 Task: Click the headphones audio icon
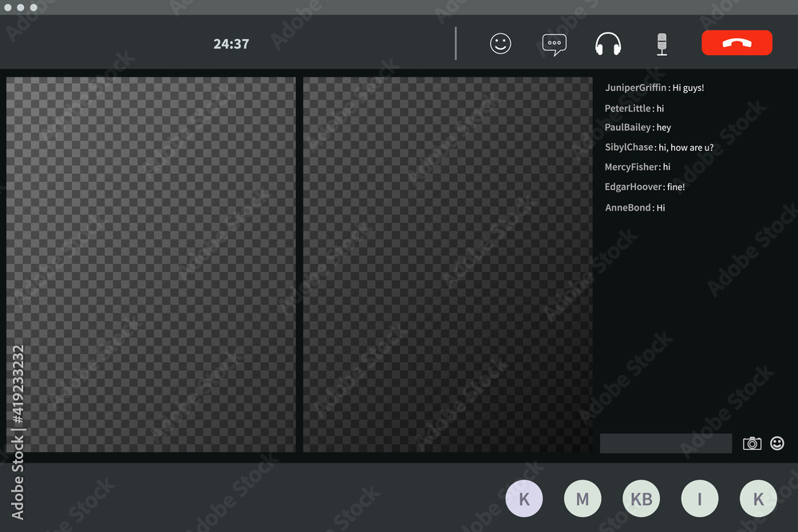(x=608, y=44)
